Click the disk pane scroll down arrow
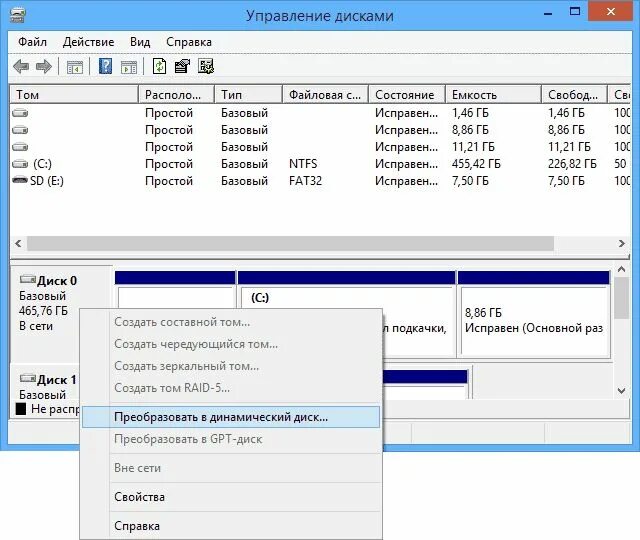The image size is (640, 540). click(x=622, y=391)
